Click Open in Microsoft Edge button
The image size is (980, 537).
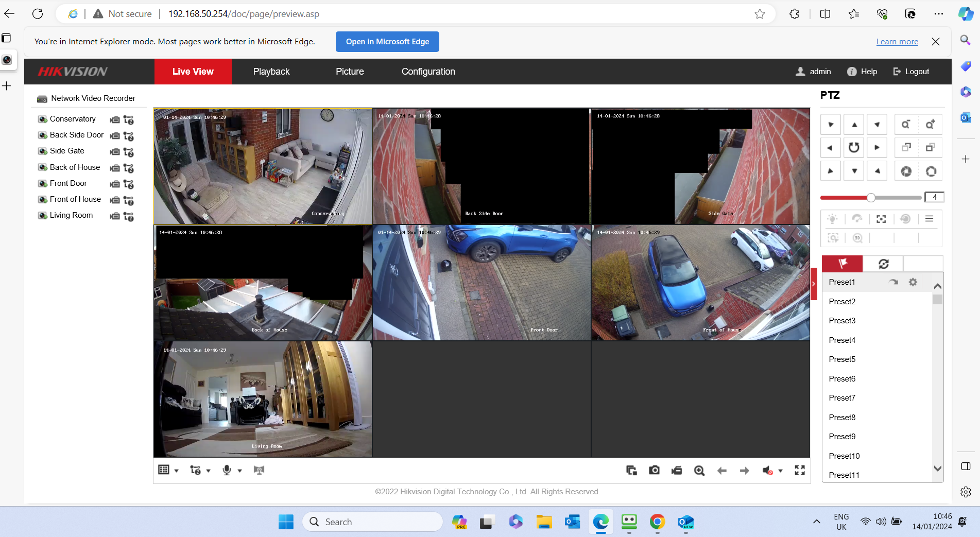click(387, 42)
